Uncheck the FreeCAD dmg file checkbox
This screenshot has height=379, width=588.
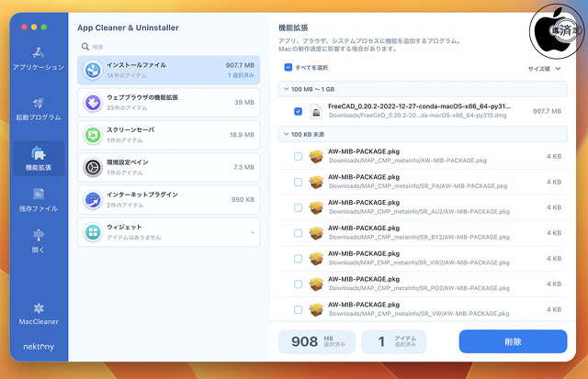tap(298, 111)
